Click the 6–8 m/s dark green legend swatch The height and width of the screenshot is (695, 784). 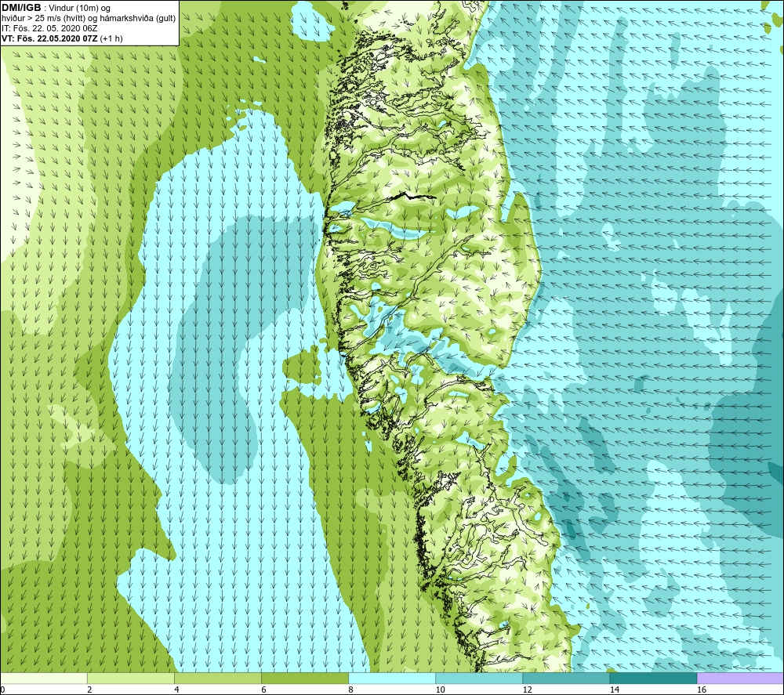[304, 678]
